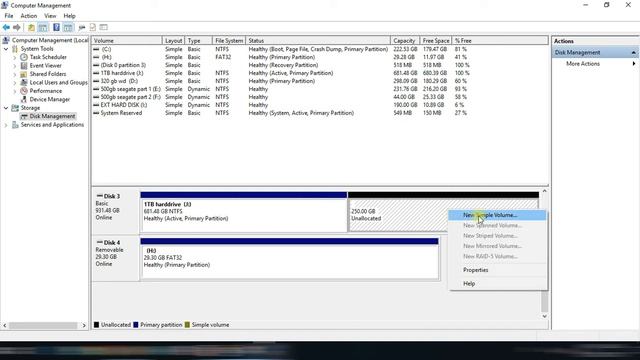Click the 250.00 GB Unallocated space block
The image size is (640, 360).
click(398, 215)
